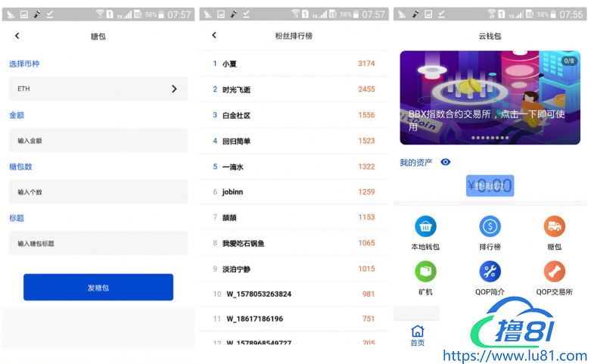Click the 输入个数 quantity field
The width and height of the screenshot is (591, 364).
point(98,192)
